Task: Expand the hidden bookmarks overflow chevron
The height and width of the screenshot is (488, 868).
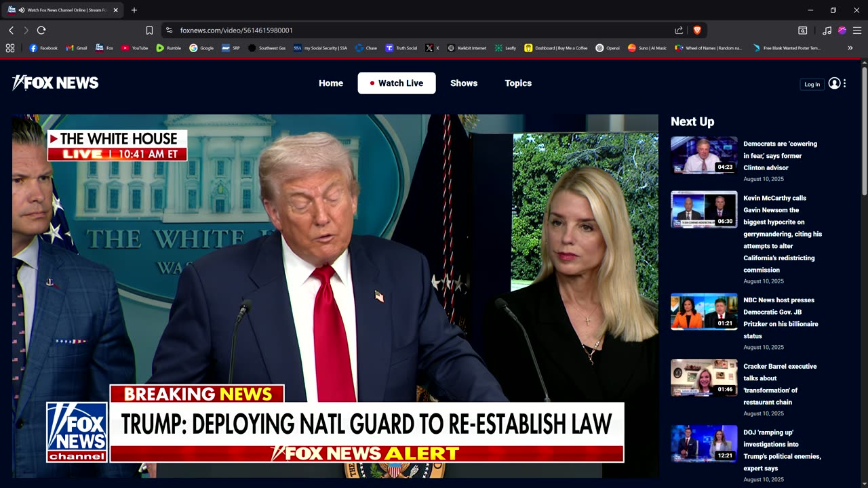Action: pyautogui.click(x=850, y=48)
